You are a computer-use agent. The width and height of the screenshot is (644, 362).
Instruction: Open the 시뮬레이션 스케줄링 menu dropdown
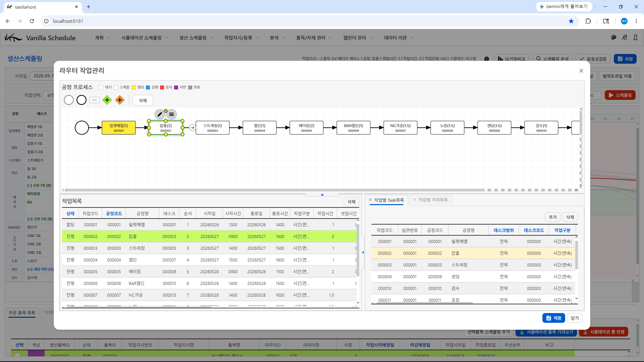pyautogui.click(x=145, y=38)
